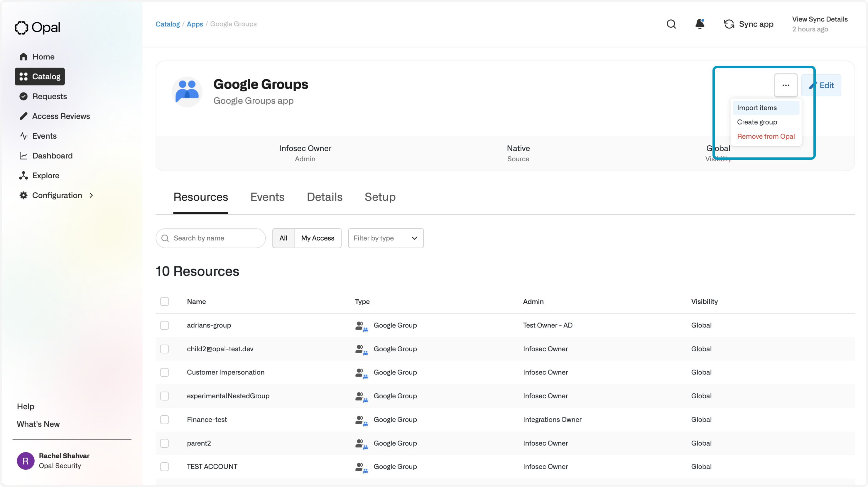Viewport: 868px width, 487px height.
Task: Open the TEST ACCOUNT resource
Action: click(212, 467)
